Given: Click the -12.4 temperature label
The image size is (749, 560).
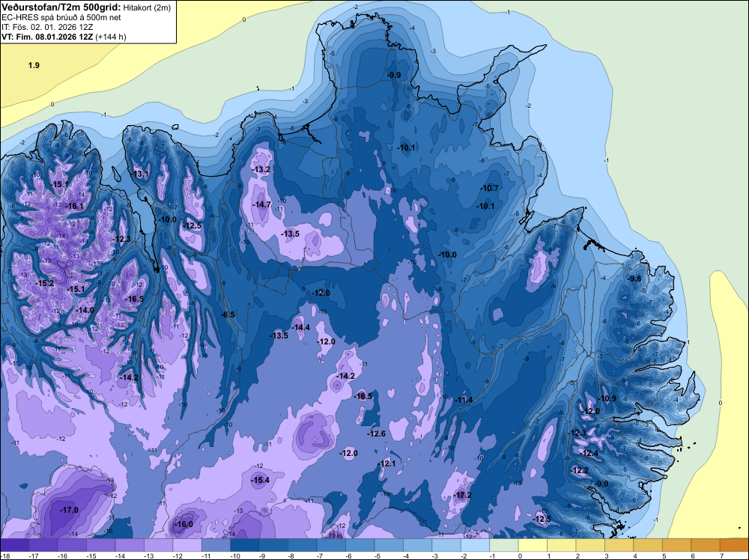Looking at the screenshot, I should pyautogui.click(x=589, y=453).
